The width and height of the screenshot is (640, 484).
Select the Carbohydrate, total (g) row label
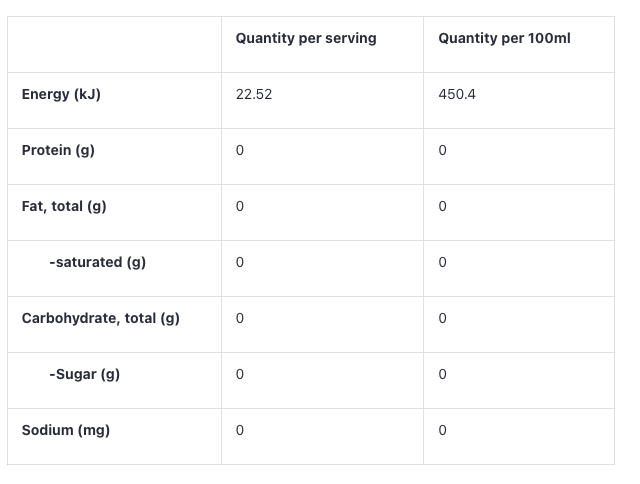tap(100, 319)
